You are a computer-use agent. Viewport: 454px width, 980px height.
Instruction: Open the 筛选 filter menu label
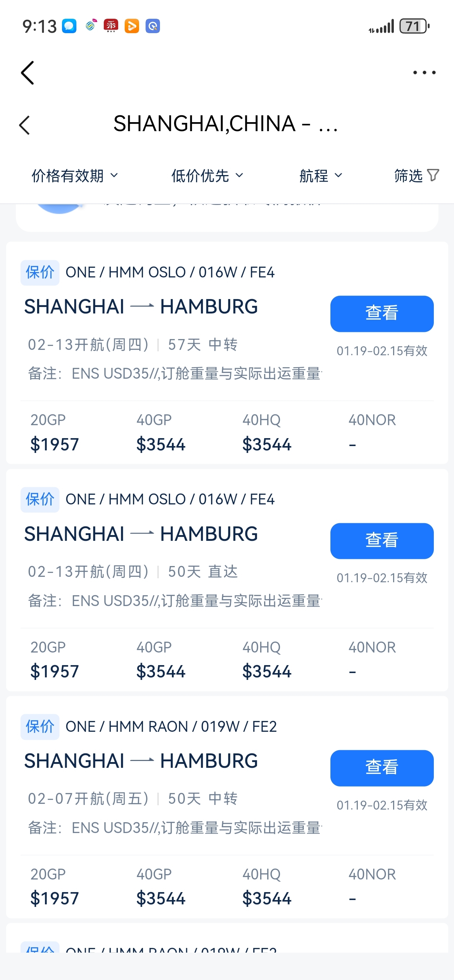pos(408,176)
